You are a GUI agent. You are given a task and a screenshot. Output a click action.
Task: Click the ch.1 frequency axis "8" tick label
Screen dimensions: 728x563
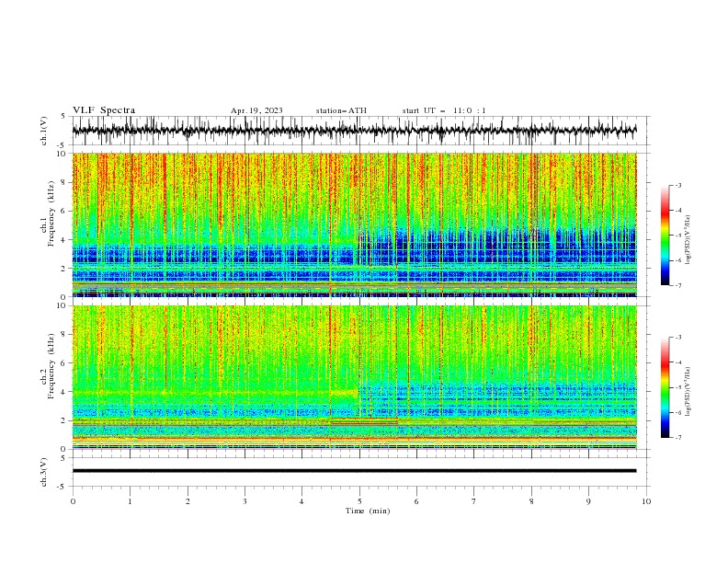tap(64, 182)
